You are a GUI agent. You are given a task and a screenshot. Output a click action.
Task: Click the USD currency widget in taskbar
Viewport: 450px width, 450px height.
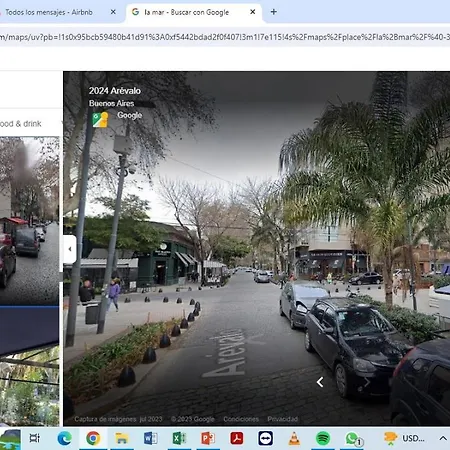404,438
